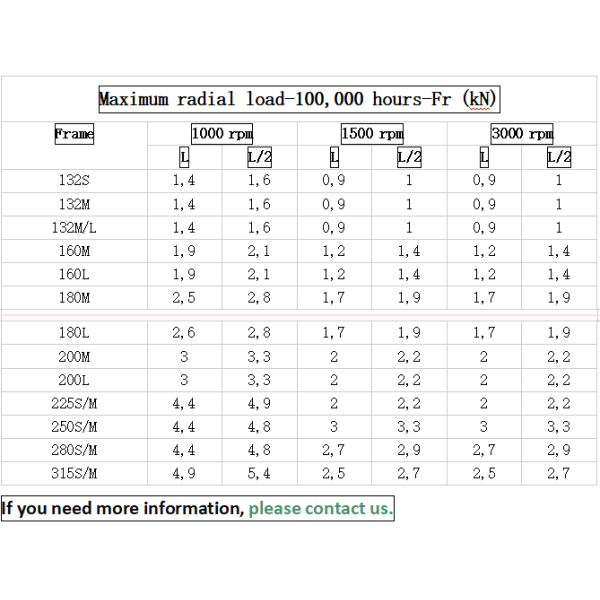Select the 'L/2' subheader under 1000 rpm
The image size is (600, 600).
259,157
